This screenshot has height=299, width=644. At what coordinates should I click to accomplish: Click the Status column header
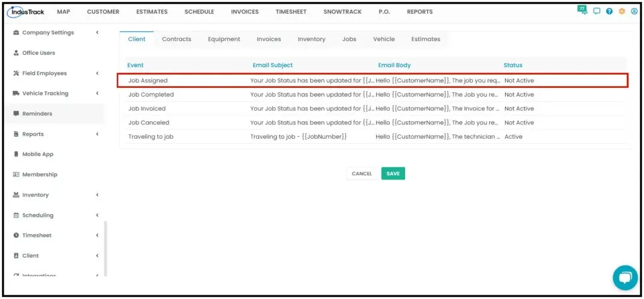(513, 65)
